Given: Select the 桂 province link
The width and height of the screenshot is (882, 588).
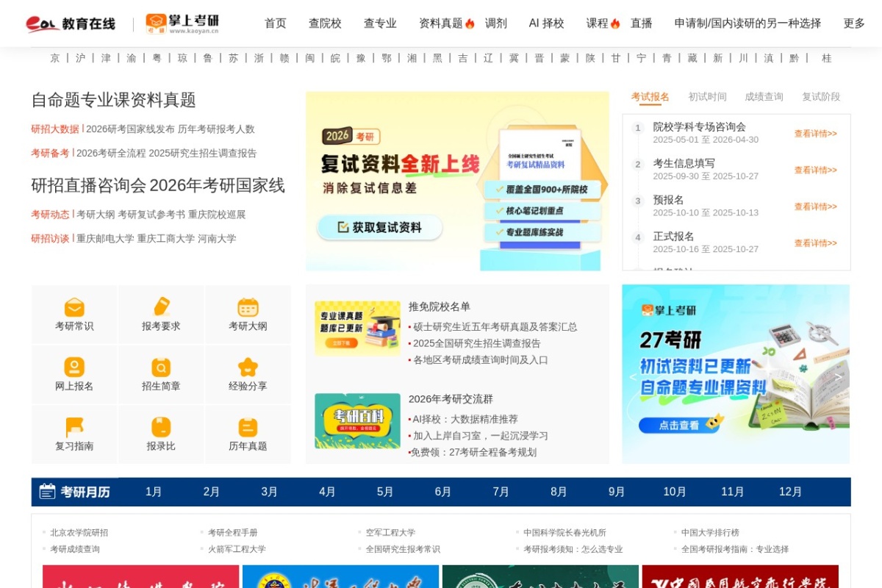Looking at the screenshot, I should click(827, 58).
